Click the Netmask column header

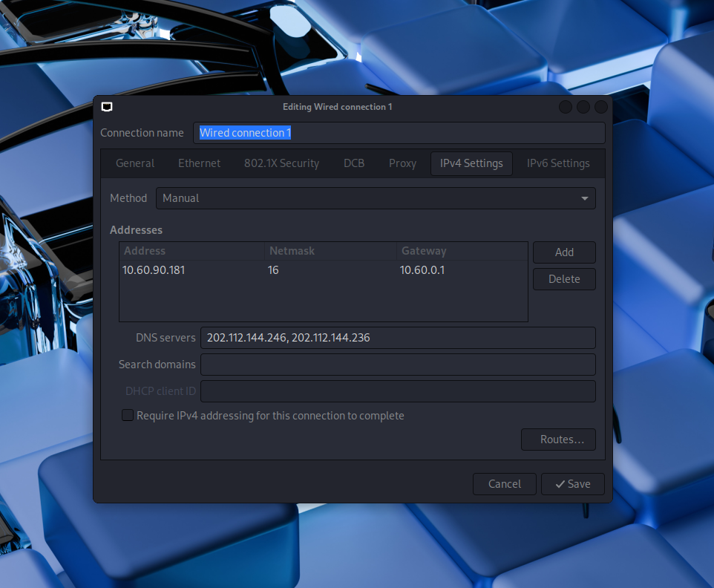330,251
